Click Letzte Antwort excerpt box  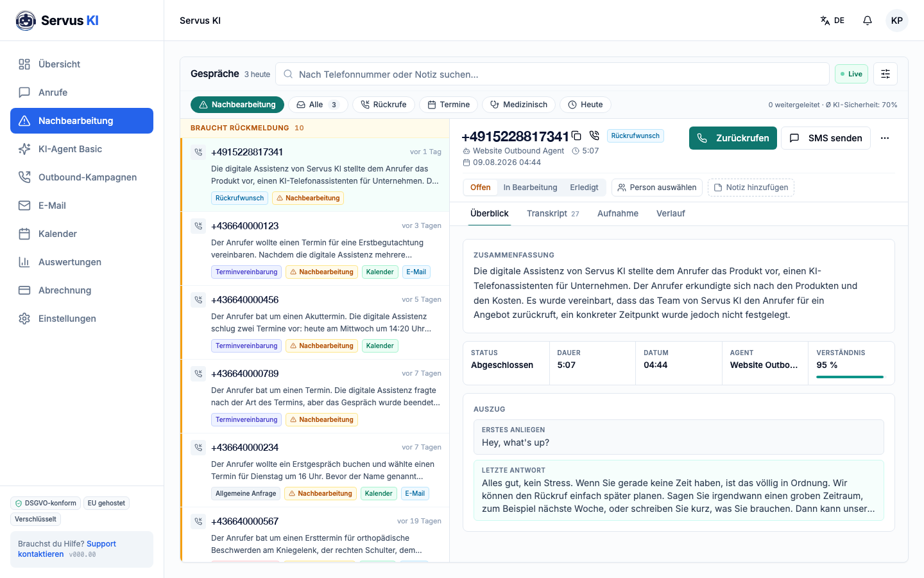679,490
